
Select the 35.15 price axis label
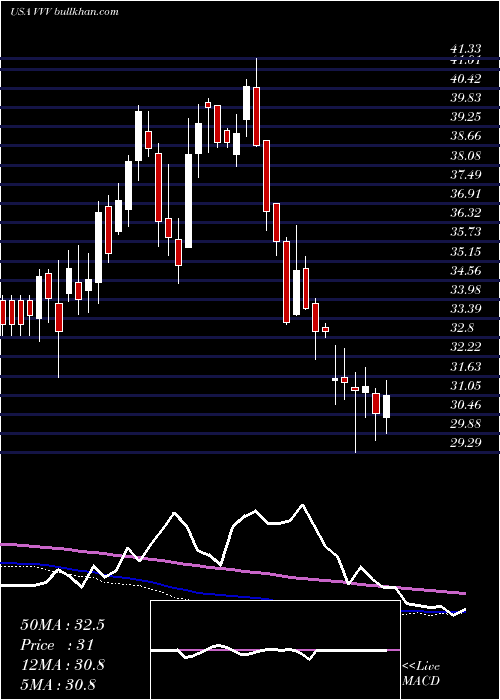(466, 251)
